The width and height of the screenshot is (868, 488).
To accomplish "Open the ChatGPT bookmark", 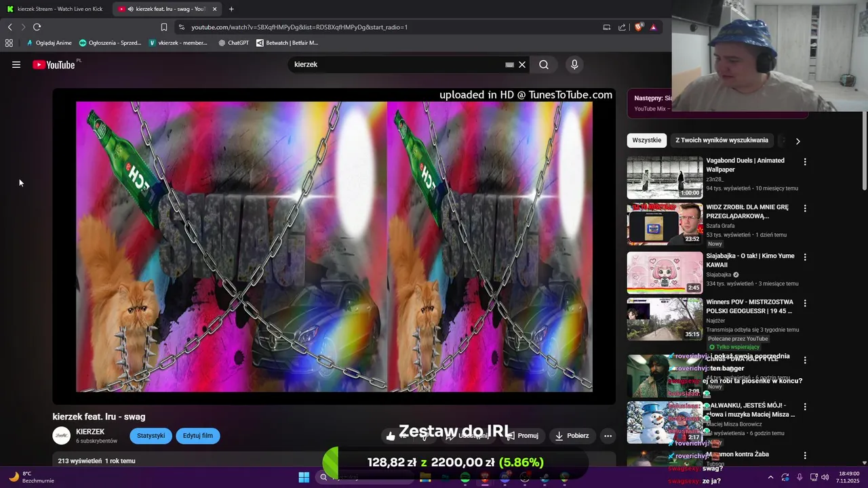I will pyautogui.click(x=233, y=43).
